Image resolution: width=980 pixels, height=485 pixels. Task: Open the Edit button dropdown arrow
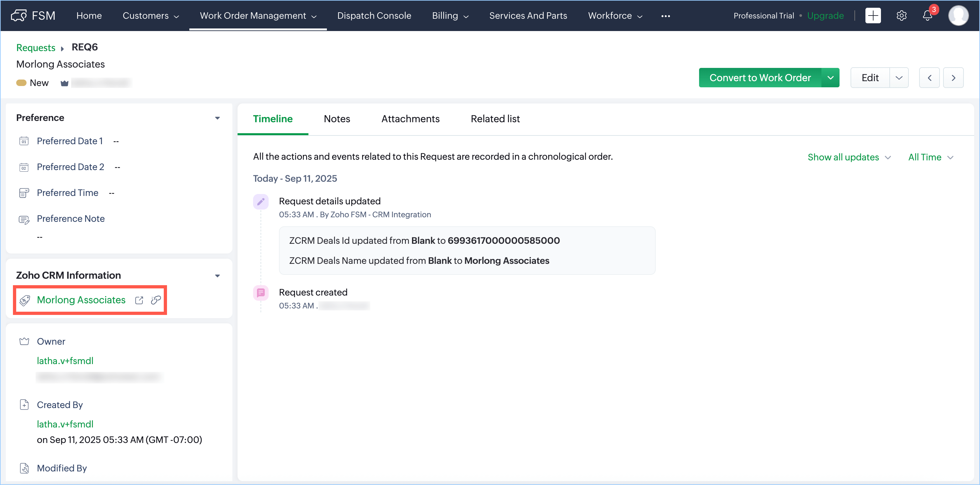click(x=899, y=78)
